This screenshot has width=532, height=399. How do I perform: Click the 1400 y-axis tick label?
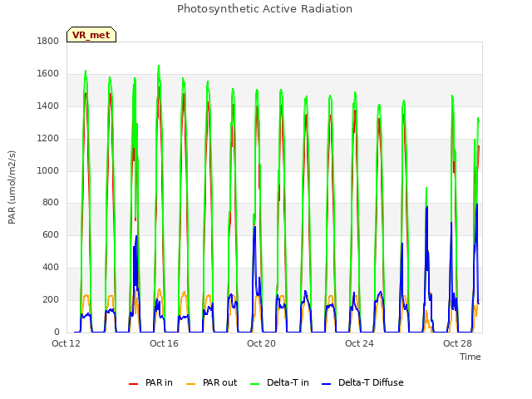point(48,106)
